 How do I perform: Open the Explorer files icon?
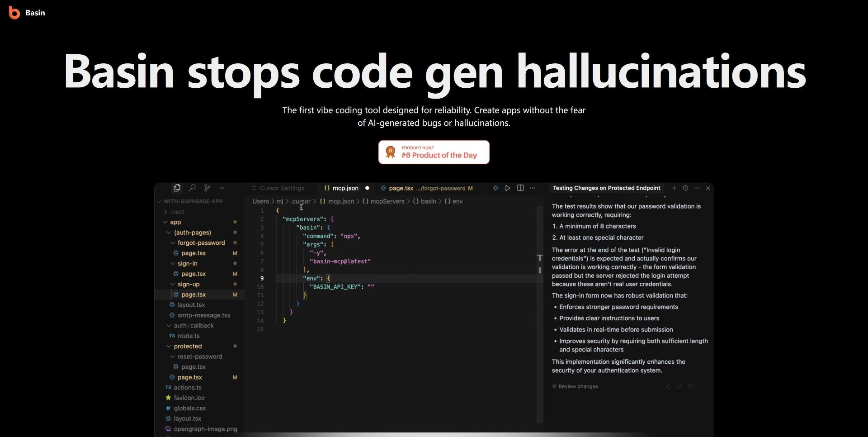177,188
